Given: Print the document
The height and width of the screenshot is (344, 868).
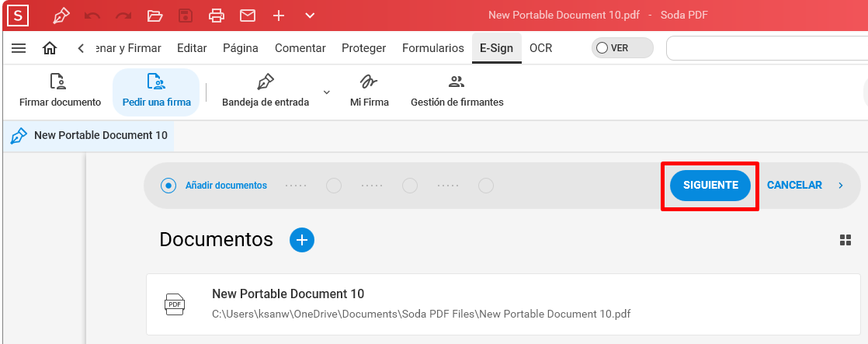Looking at the screenshot, I should [217, 16].
